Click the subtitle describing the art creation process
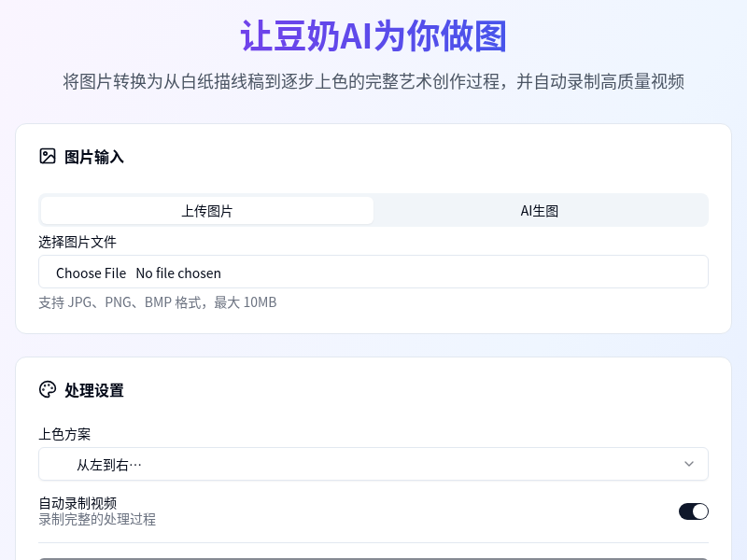 coord(373,81)
